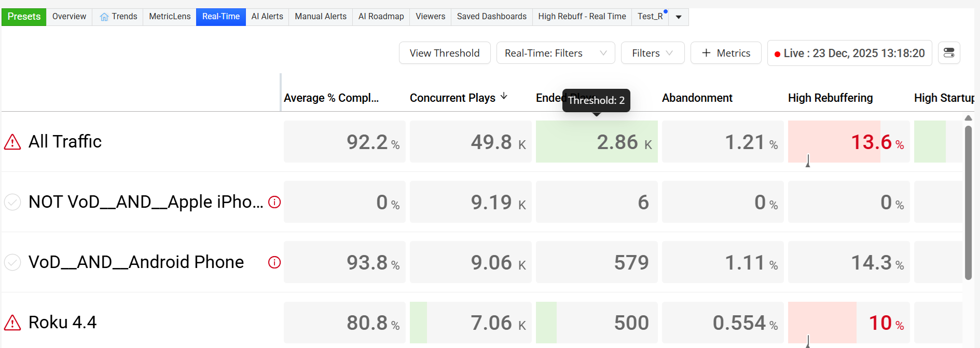Expand the overflow tabs dropdown arrow
The image size is (980, 348).
click(679, 17)
